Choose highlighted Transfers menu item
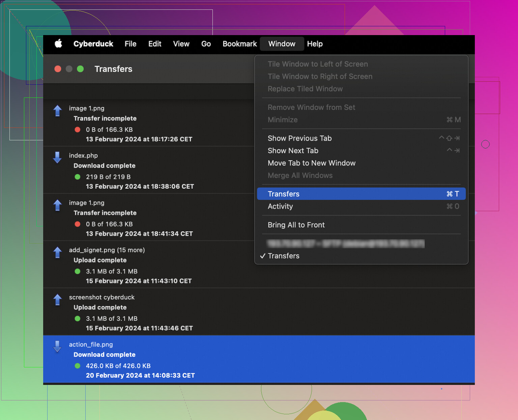 tap(361, 194)
